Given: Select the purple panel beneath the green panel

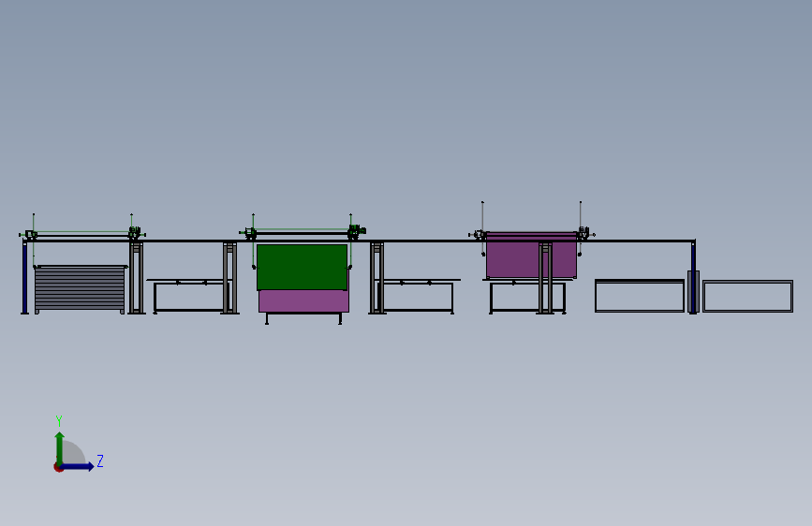Looking at the screenshot, I should tap(304, 300).
